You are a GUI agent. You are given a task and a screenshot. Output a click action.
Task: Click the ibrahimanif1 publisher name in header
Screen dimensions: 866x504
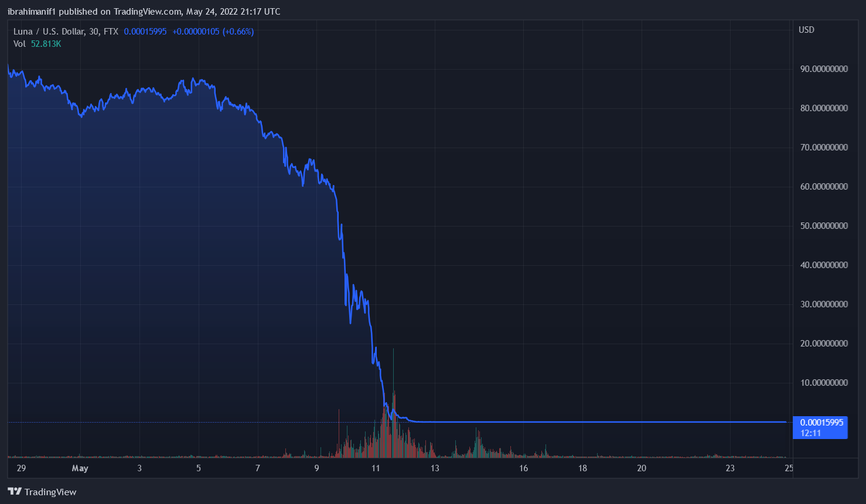pyautogui.click(x=32, y=12)
